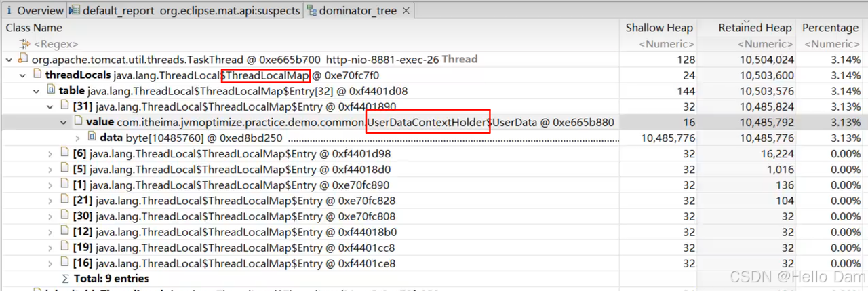Expand the [5] Entry node
Viewport: 868px width, 291px height.
(50, 169)
